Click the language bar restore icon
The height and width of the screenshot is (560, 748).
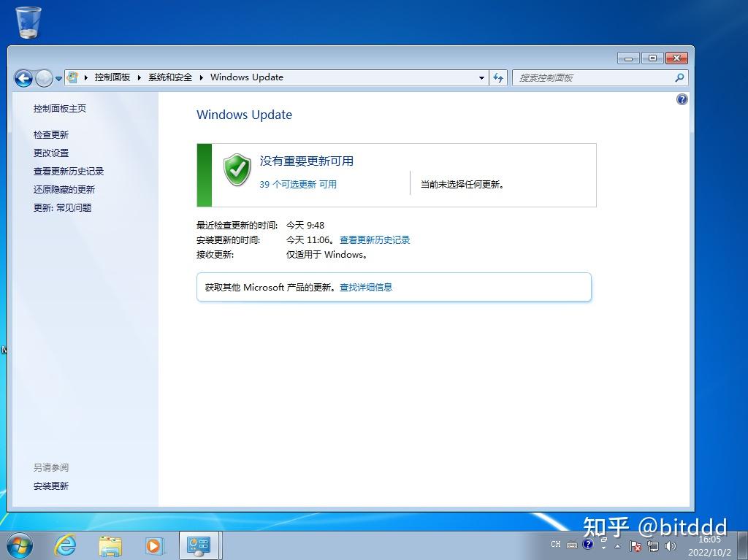pyautogui.click(x=604, y=540)
